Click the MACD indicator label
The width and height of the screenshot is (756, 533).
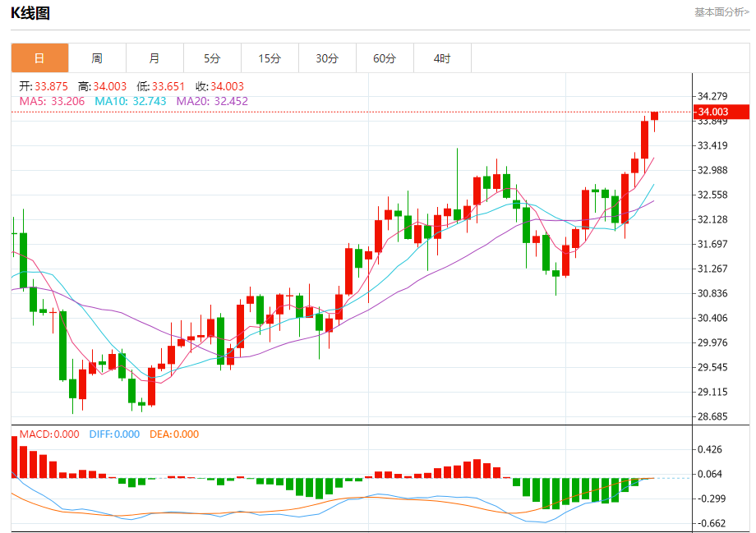[49, 434]
